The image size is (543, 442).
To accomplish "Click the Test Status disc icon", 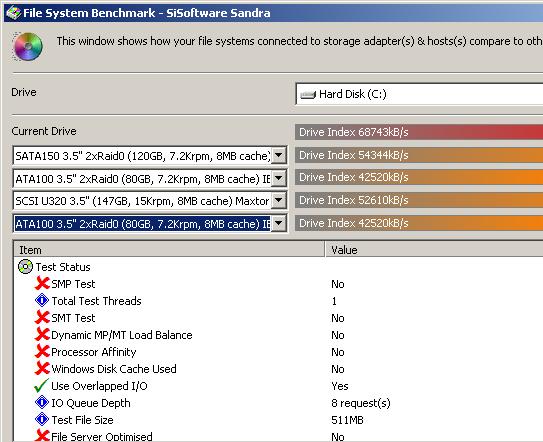I will coord(25,267).
